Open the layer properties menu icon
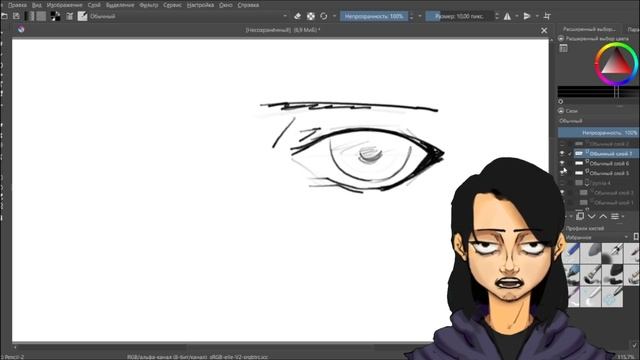 click(616, 216)
